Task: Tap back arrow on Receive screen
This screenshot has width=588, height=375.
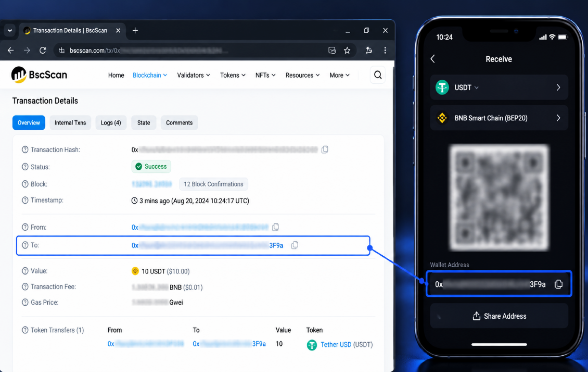Action: pos(433,59)
